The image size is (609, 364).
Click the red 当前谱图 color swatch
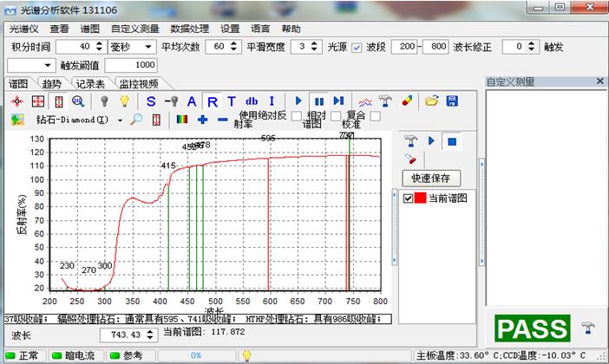420,198
